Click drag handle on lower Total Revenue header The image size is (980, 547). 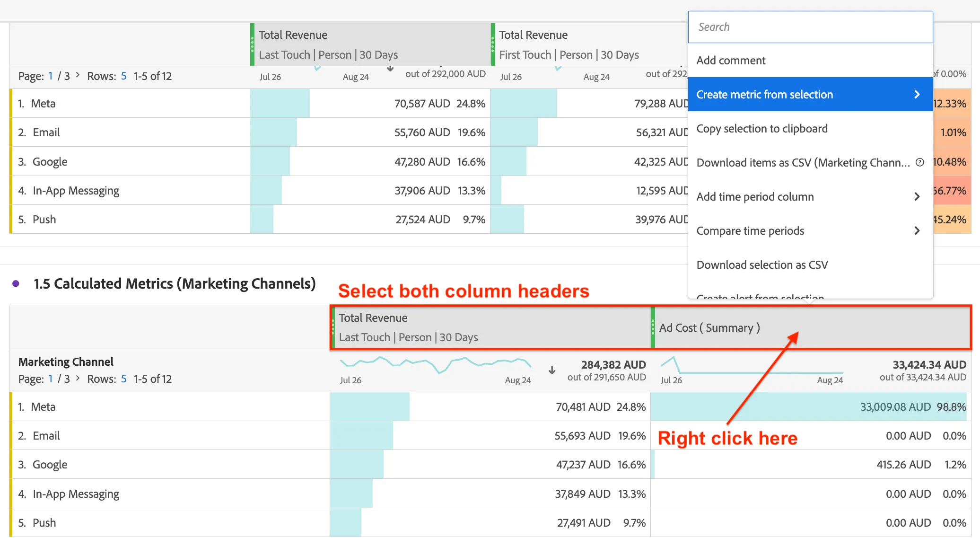(x=333, y=327)
